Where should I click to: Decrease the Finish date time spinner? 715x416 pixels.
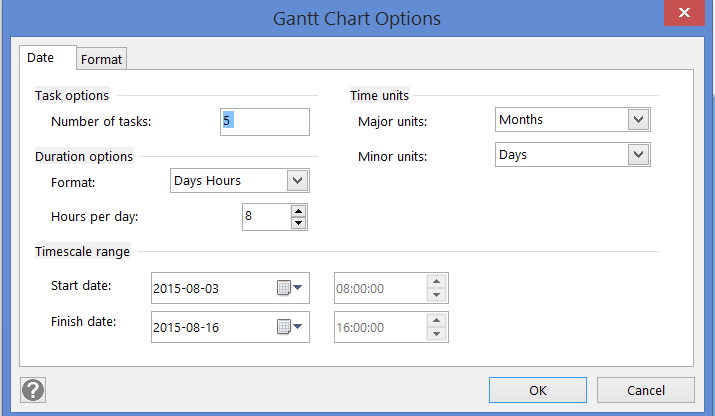point(436,334)
